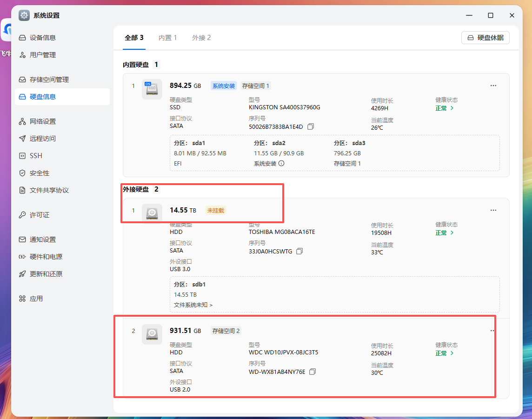Click desktop app icon behind settings window

click(6, 30)
